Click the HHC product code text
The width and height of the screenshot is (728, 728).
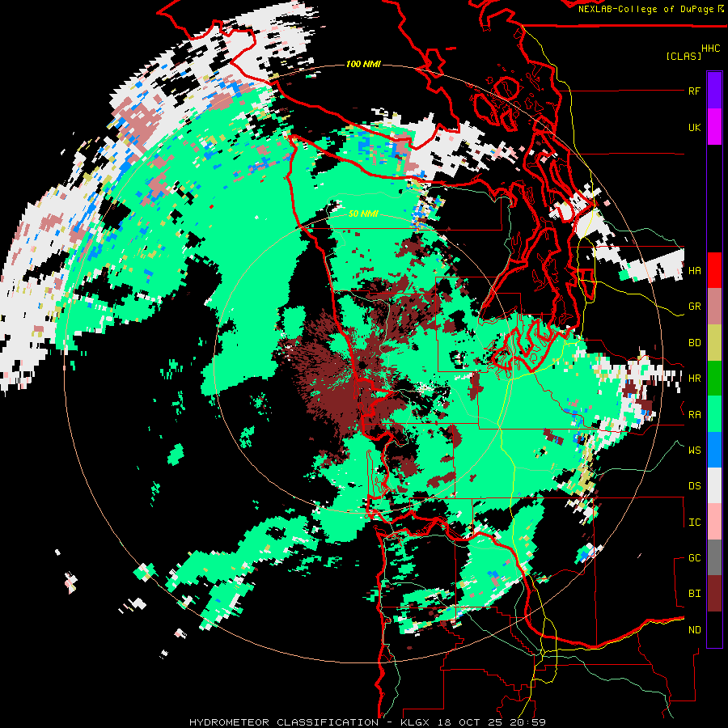[710, 49]
